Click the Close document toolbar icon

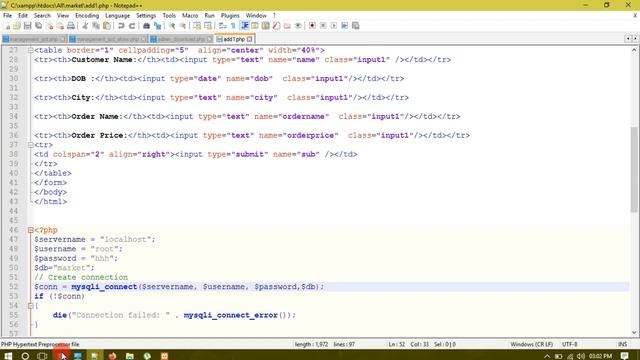[49, 26]
